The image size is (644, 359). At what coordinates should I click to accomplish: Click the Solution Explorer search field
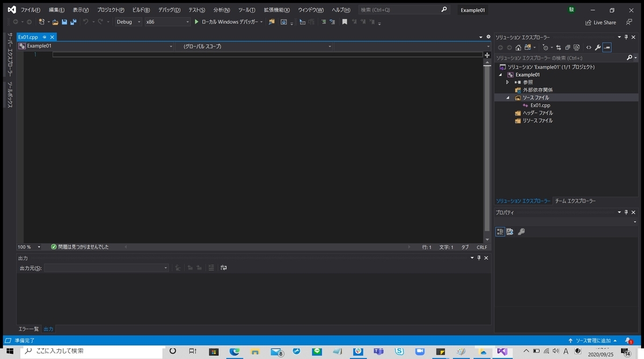[x=560, y=57]
